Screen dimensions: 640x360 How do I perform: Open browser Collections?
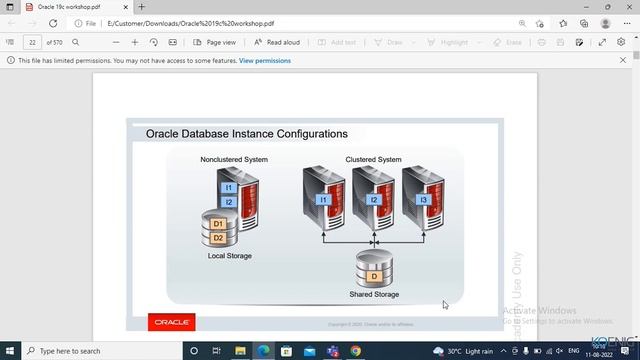tap(584, 24)
